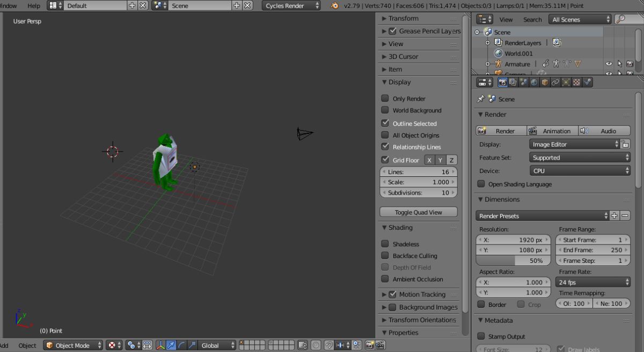This screenshot has width=644, height=352.
Task: Click the OpenGL render image camera icon
Action: click(370, 345)
